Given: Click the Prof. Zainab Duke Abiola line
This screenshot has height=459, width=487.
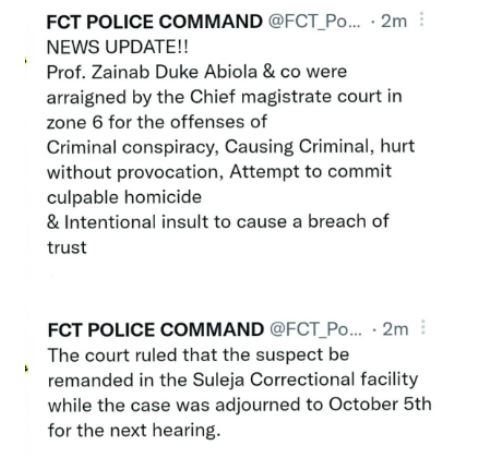Looking at the screenshot, I should 197,72.
